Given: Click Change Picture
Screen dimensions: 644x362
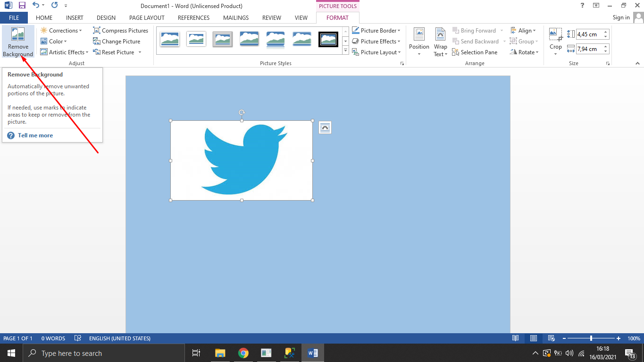Looking at the screenshot, I should point(117,42).
